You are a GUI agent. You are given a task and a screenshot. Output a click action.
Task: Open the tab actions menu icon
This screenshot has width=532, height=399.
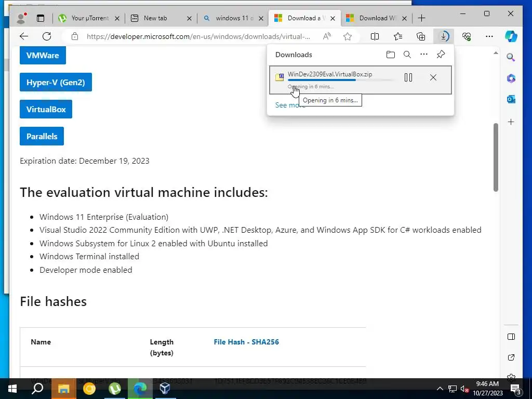coord(41,18)
